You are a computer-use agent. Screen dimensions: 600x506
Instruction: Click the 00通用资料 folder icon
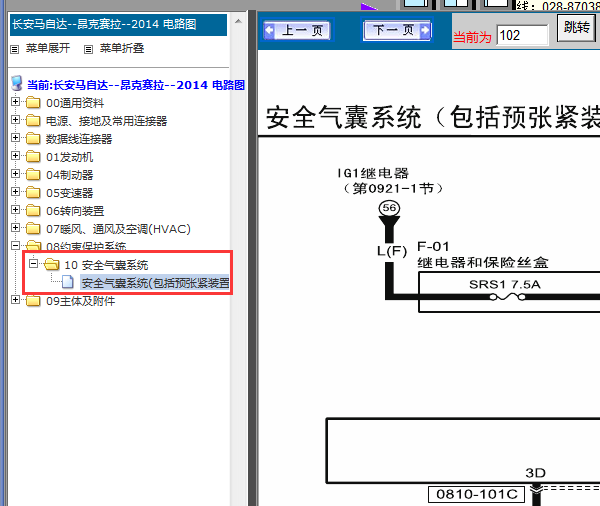(33, 103)
